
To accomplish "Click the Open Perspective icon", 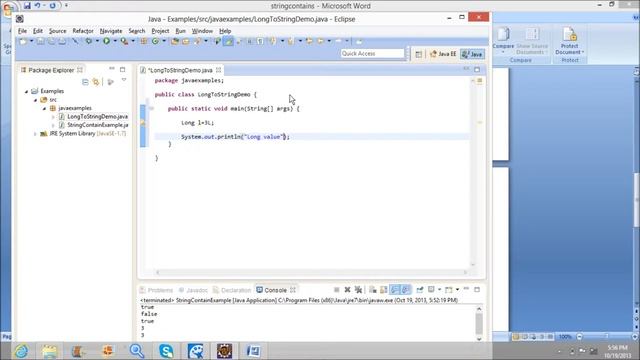I will point(418,54).
